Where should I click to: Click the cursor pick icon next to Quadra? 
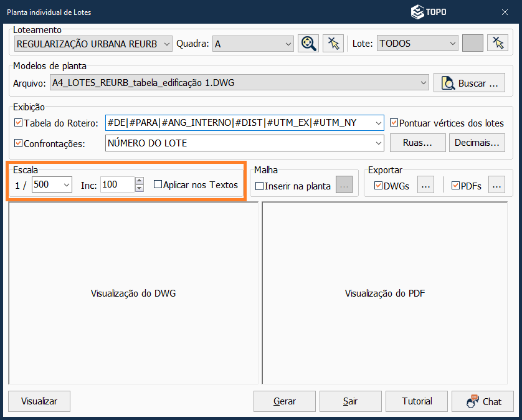(333, 43)
